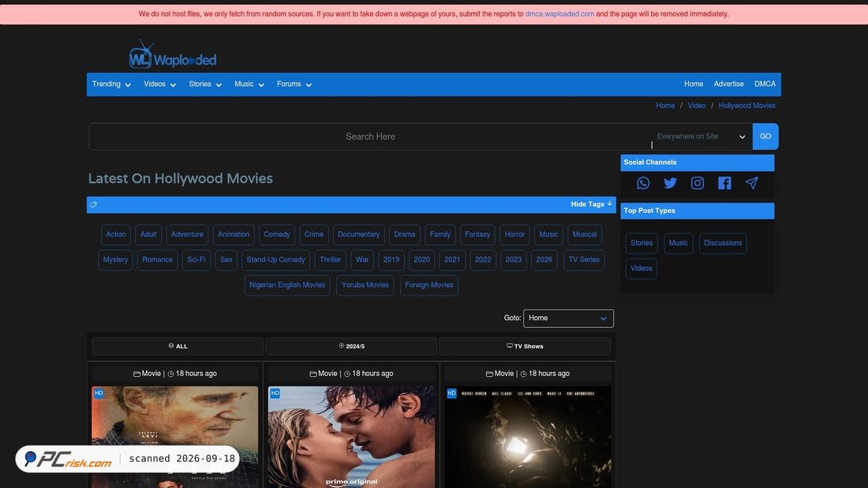Select the War tag
868x488 pixels.
pyautogui.click(x=362, y=260)
